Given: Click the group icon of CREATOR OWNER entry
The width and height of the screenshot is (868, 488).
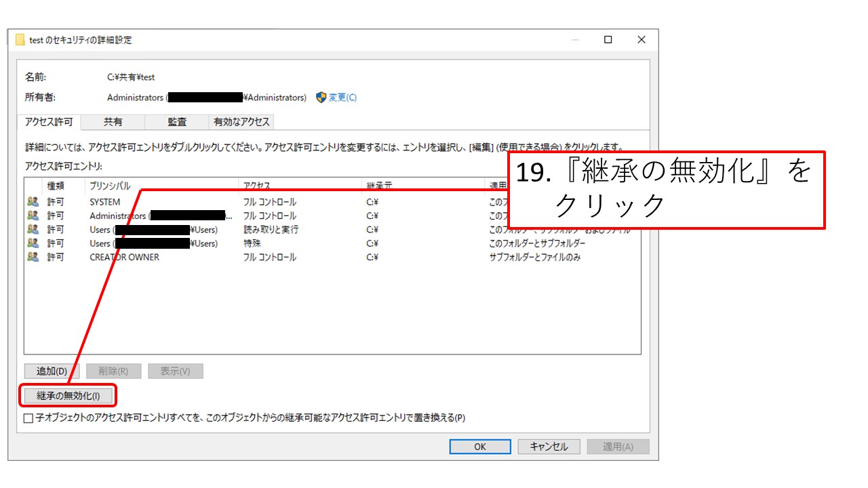Looking at the screenshot, I should 33,258.
